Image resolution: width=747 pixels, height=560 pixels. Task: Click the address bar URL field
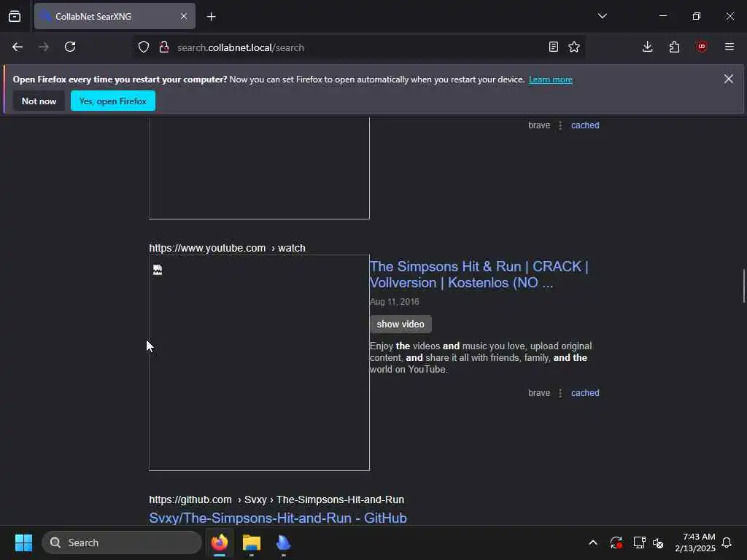pyautogui.click(x=360, y=47)
